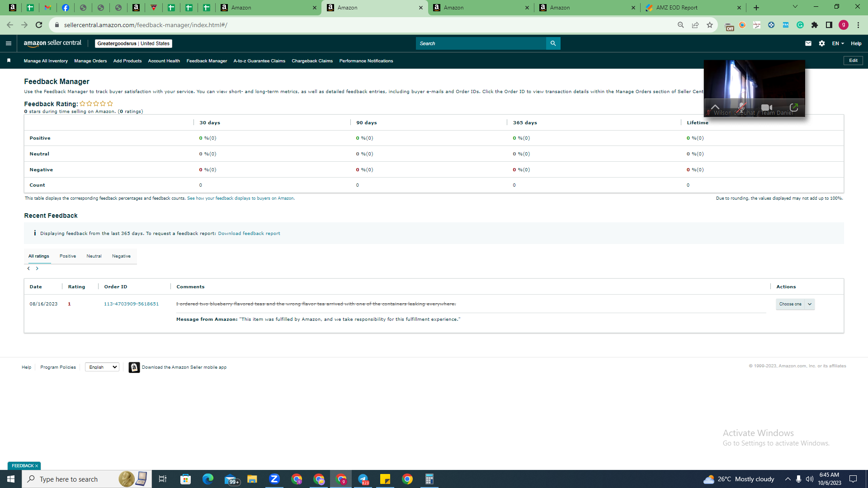
Task: Go to Add Products
Action: point(127,61)
